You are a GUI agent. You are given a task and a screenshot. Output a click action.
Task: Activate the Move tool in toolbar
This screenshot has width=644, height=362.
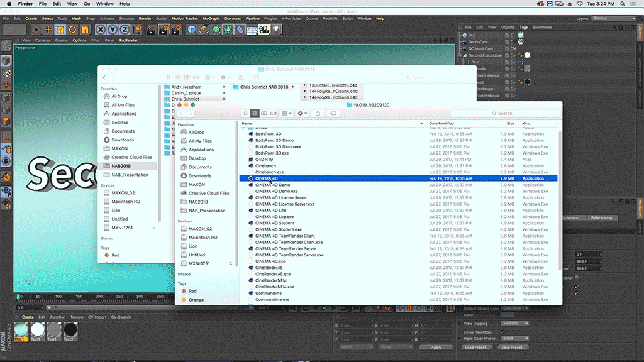tap(48, 30)
